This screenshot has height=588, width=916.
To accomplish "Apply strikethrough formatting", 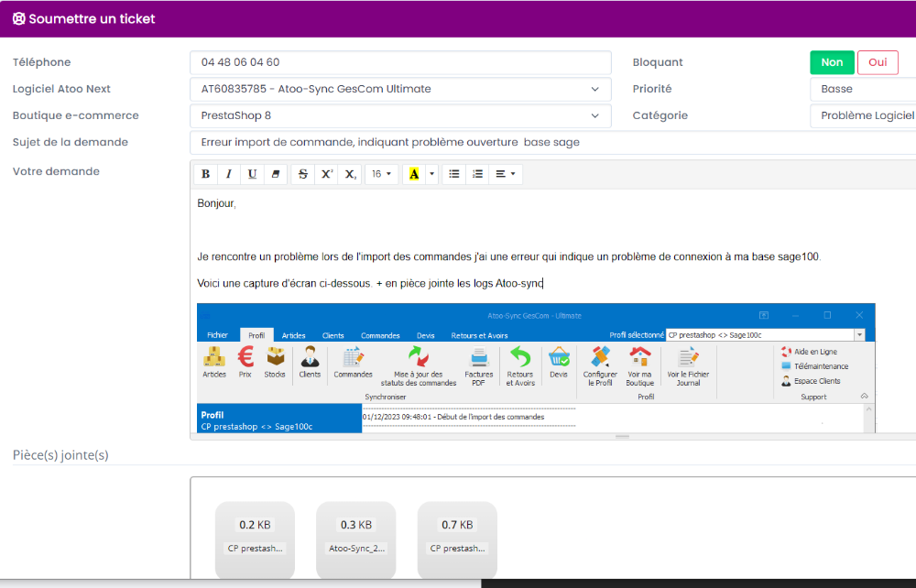I will click(303, 174).
